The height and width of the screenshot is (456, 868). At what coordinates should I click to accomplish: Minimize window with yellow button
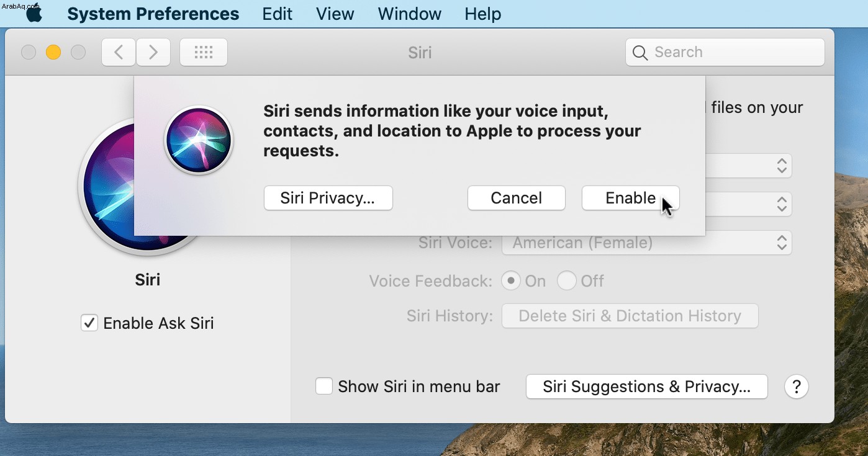pyautogui.click(x=53, y=52)
